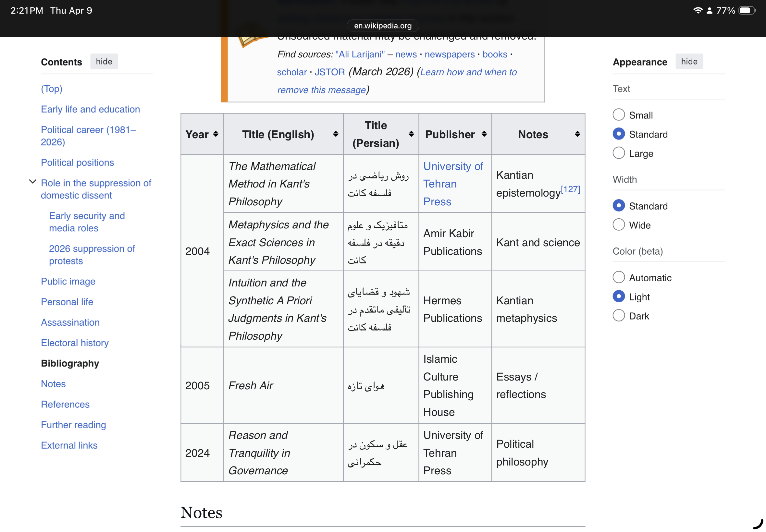Sort table by Year column arrows
This screenshot has width=766, height=532.
tap(216, 134)
